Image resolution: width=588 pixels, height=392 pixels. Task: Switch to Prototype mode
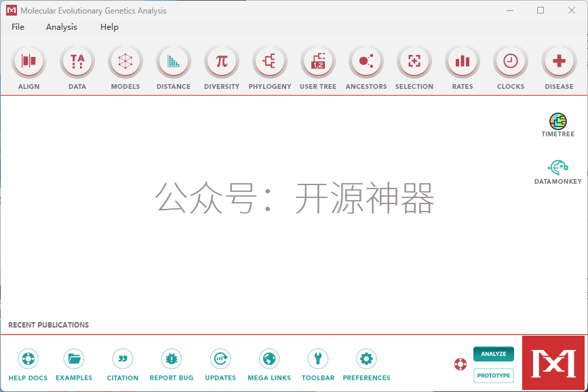pyautogui.click(x=494, y=376)
